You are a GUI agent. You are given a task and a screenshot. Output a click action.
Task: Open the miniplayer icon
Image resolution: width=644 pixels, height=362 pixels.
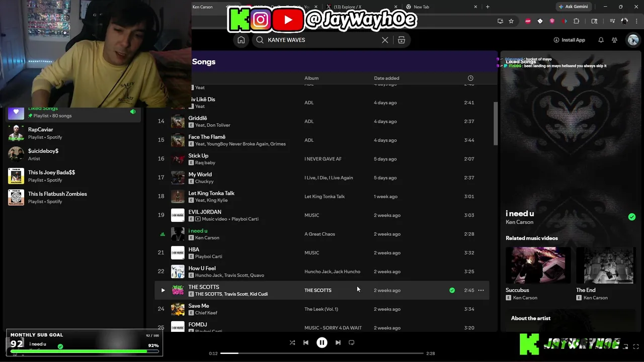625,346
